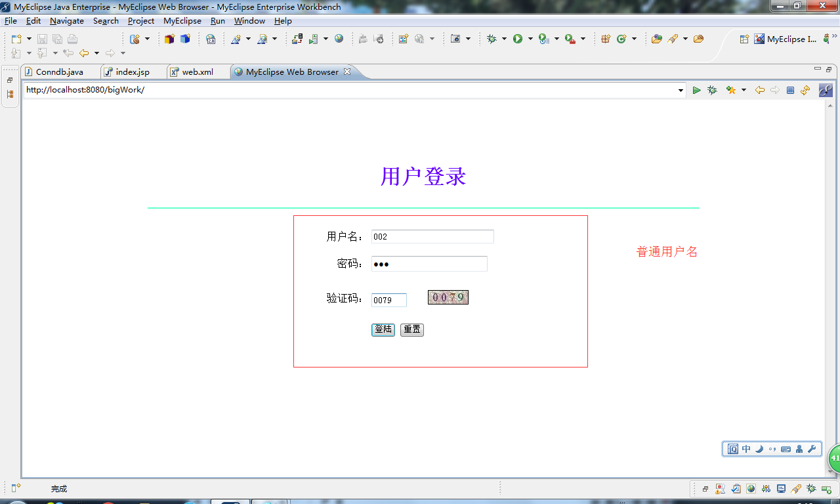Image resolution: width=840 pixels, height=504 pixels.
Task: Click the New file wizard icon
Action: click(x=16, y=39)
